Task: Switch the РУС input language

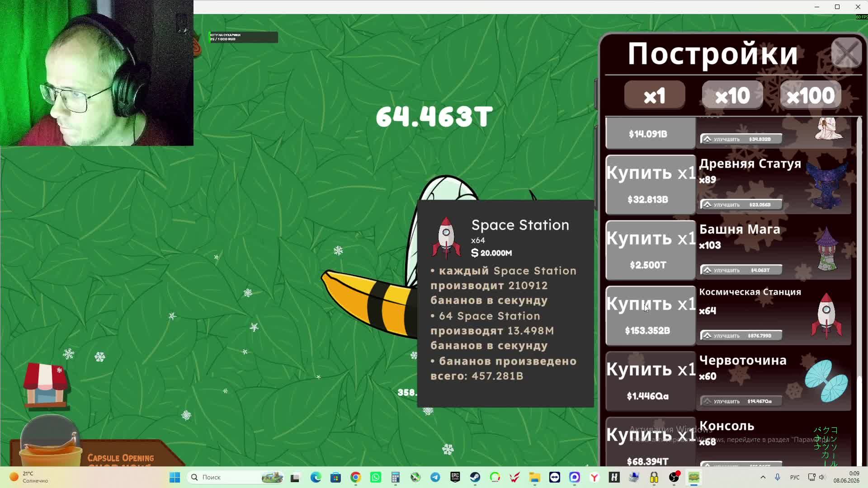Action: pyautogui.click(x=795, y=477)
